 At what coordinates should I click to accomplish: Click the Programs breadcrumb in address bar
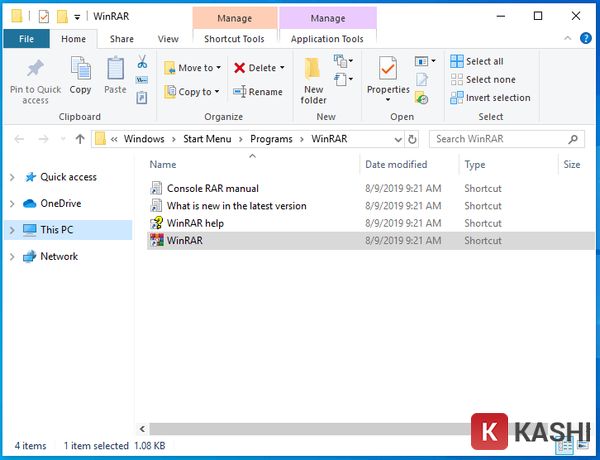(x=271, y=139)
